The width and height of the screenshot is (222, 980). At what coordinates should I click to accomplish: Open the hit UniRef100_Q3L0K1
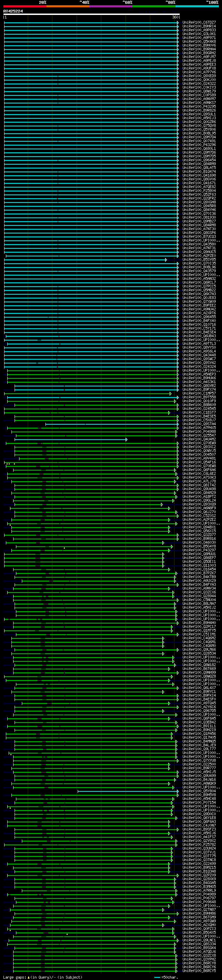tap(199, 34)
